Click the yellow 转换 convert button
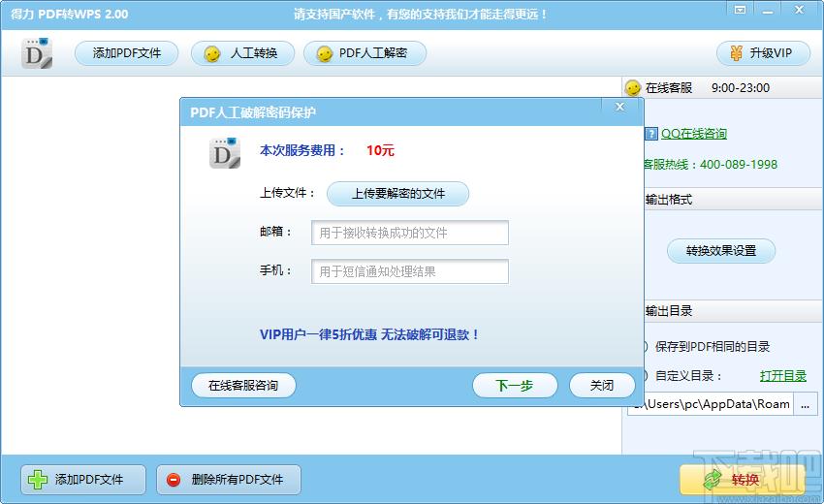The image size is (824, 504). coord(744,480)
